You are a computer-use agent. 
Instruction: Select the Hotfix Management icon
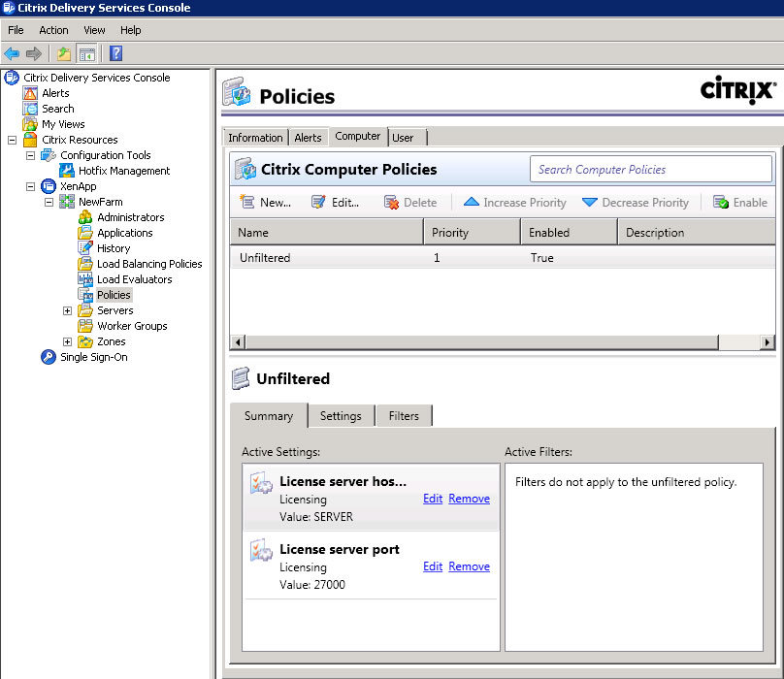click(67, 171)
